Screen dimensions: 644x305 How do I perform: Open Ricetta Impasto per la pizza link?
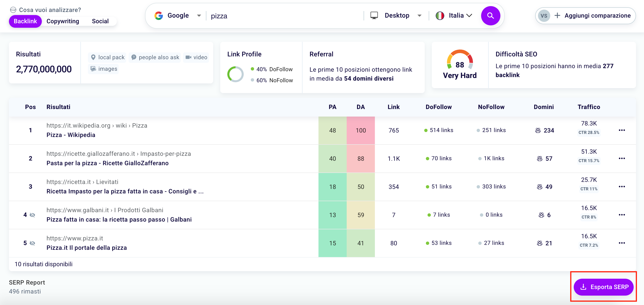click(125, 192)
